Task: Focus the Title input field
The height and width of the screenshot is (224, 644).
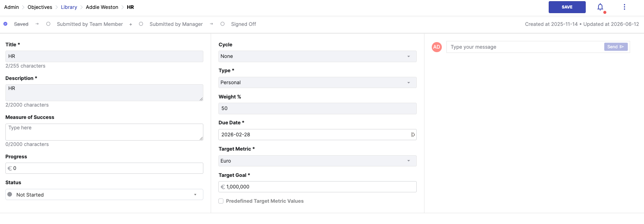Action: tap(104, 56)
